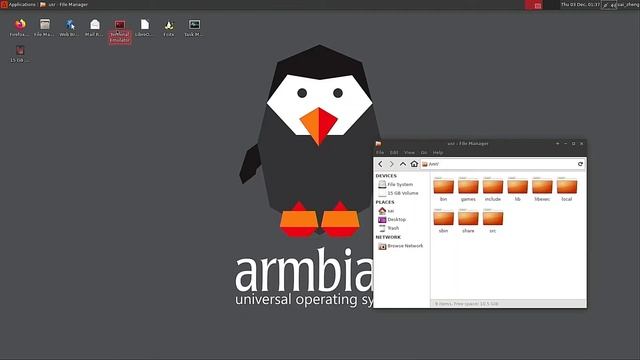Open the Web Browser desktop icon

click(69, 28)
